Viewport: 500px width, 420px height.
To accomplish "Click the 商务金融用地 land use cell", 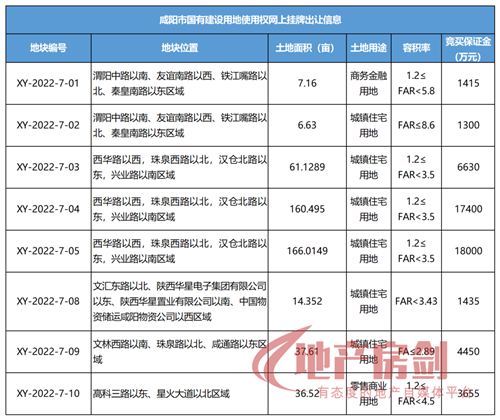I will click(369, 83).
